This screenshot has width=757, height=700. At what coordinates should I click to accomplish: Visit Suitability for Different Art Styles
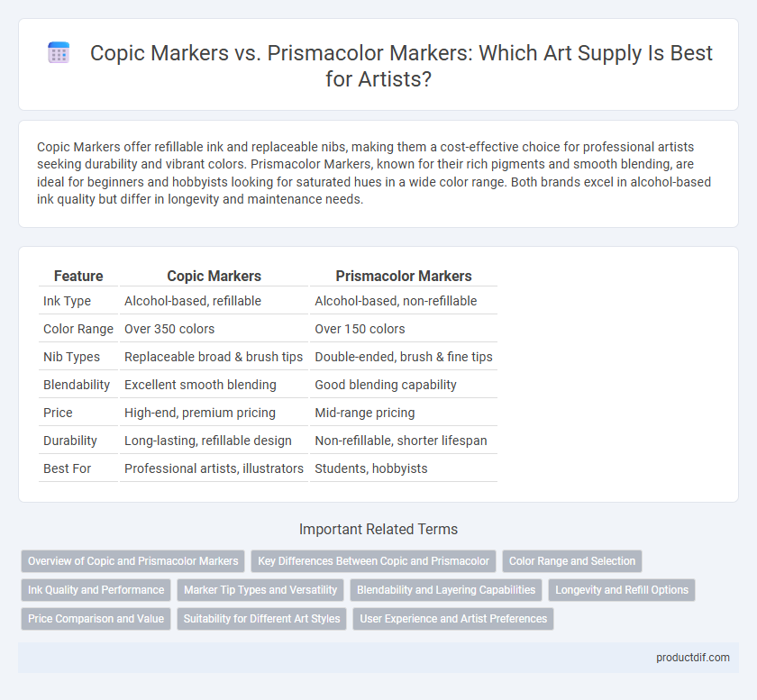click(x=261, y=619)
